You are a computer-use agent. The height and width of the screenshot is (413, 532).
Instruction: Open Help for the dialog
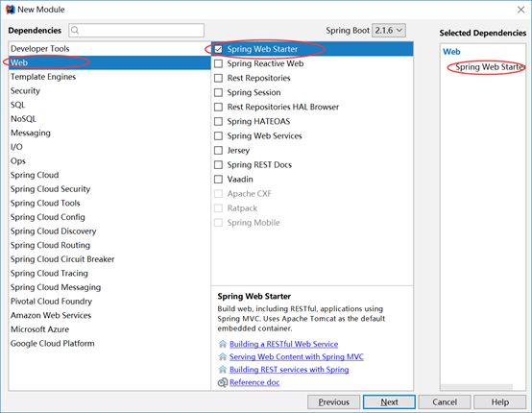coord(499,402)
